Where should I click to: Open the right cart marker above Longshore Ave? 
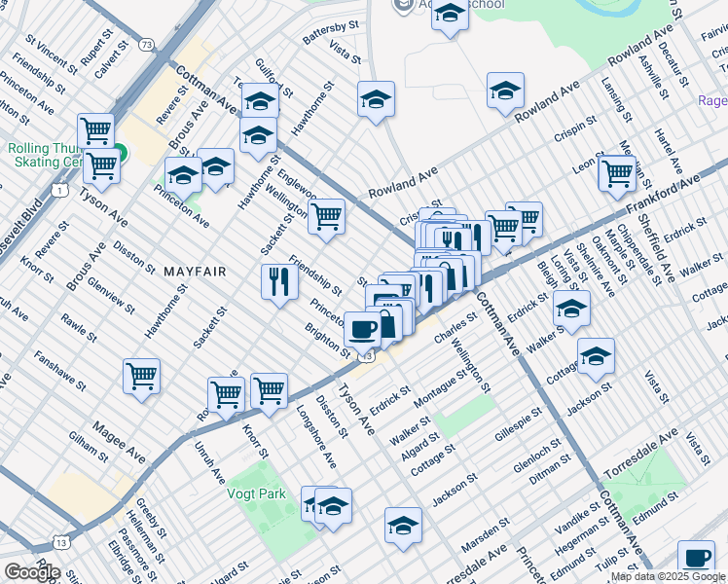coord(270,394)
